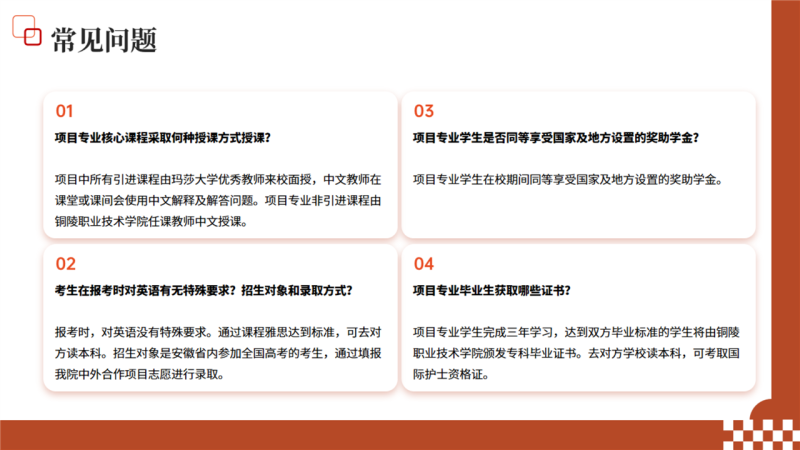The width and height of the screenshot is (800, 450).
Task: Select the number 02 label
Action: 65,264
